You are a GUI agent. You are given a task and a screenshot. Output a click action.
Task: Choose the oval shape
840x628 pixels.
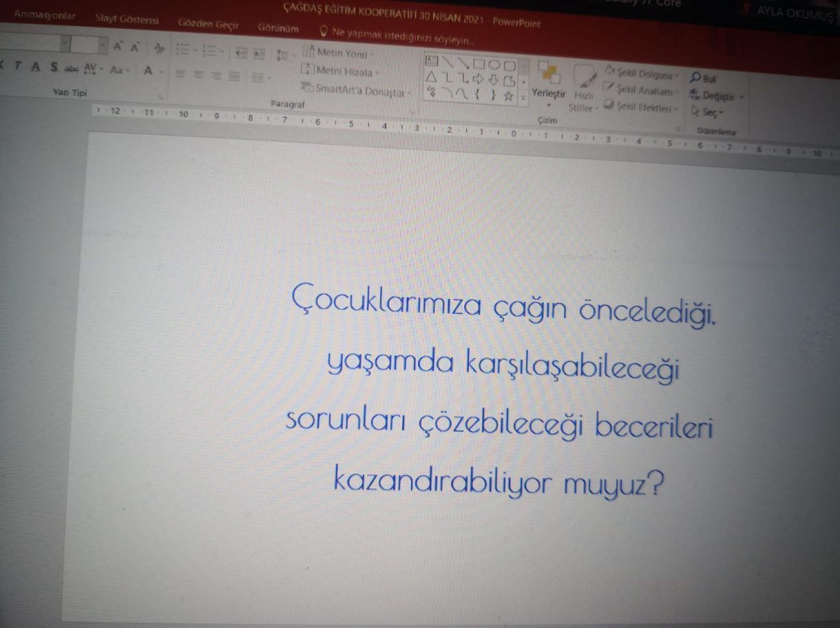click(x=494, y=65)
